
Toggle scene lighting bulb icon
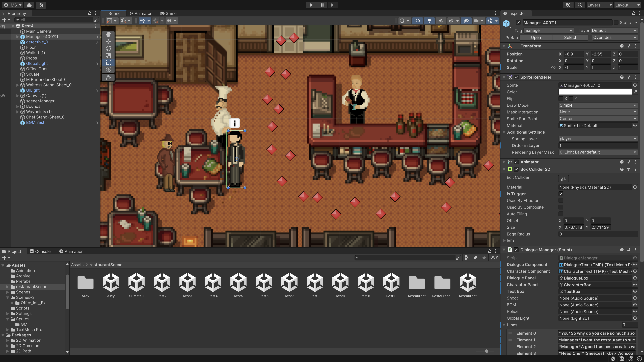[429, 21]
